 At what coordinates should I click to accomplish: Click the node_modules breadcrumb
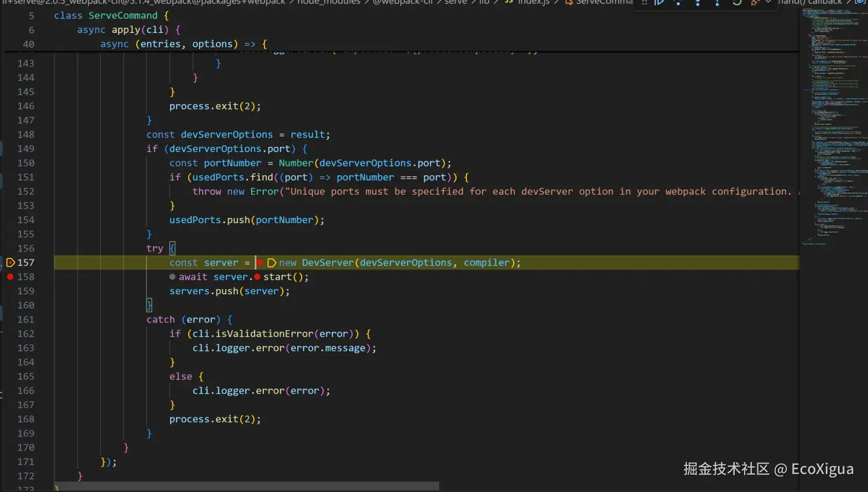tap(329, 2)
